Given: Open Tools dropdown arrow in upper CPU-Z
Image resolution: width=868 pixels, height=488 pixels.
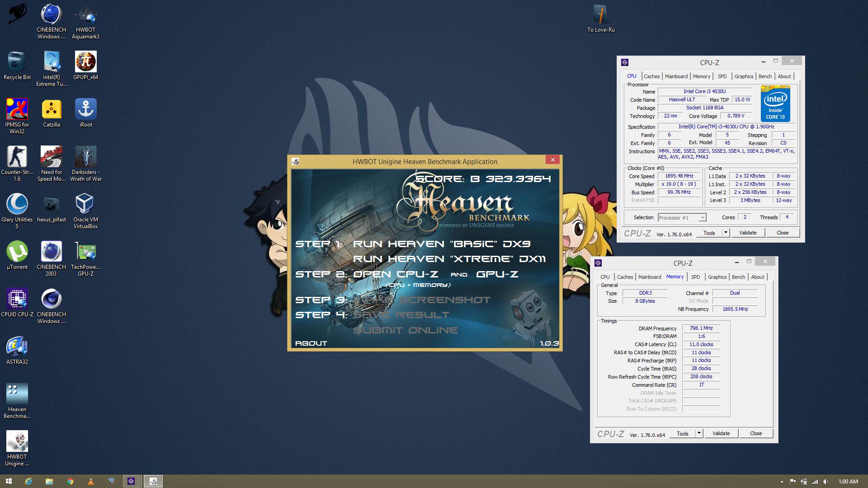Looking at the screenshot, I should coord(726,233).
